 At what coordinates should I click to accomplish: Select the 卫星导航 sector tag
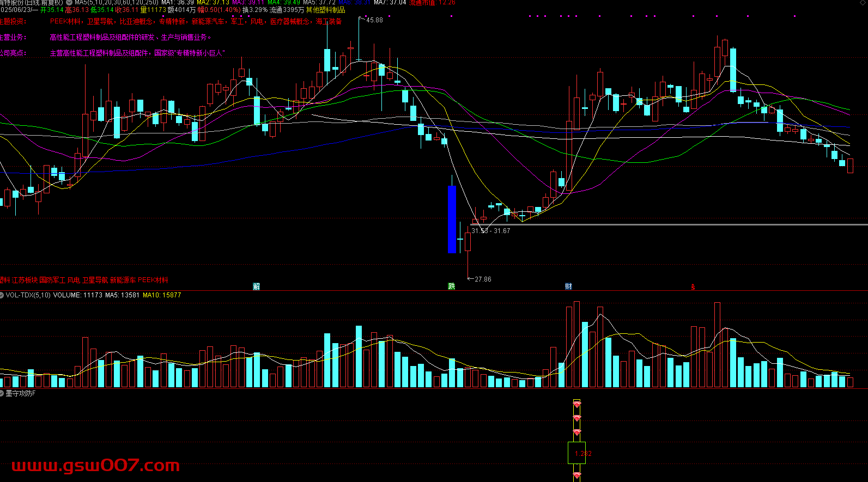[95, 280]
